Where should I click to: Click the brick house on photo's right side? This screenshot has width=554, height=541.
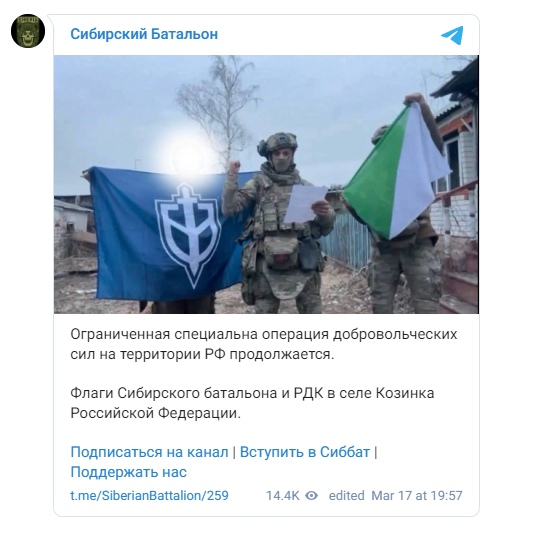457,184
